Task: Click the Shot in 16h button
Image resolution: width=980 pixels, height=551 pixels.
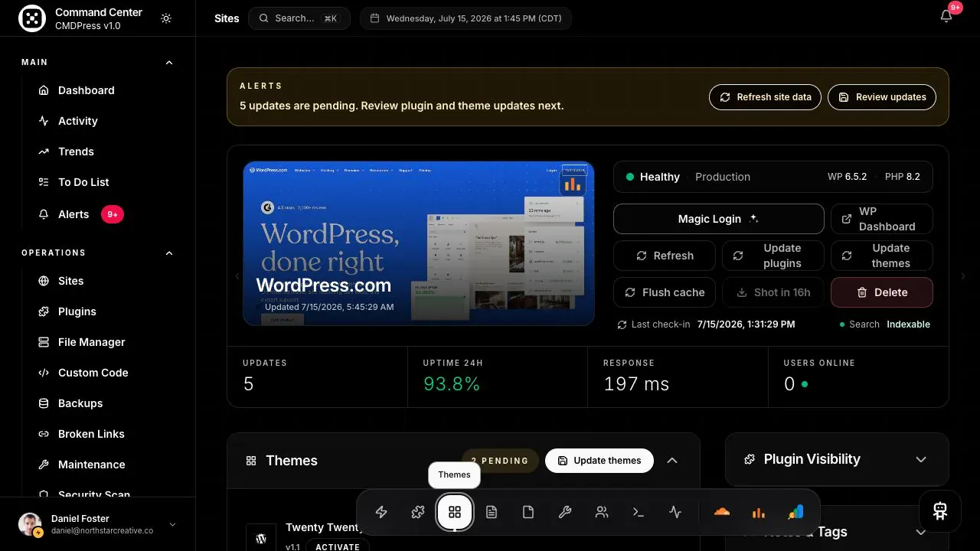Action: point(773,292)
